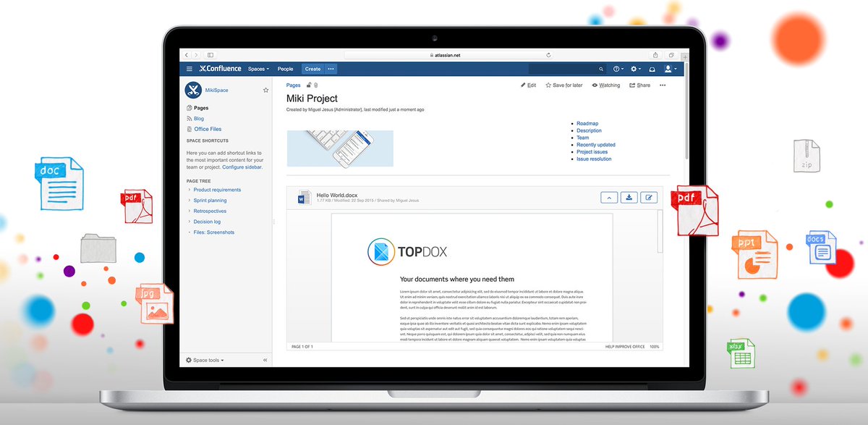
Task: Jump to Roadmap section
Action: (x=587, y=124)
